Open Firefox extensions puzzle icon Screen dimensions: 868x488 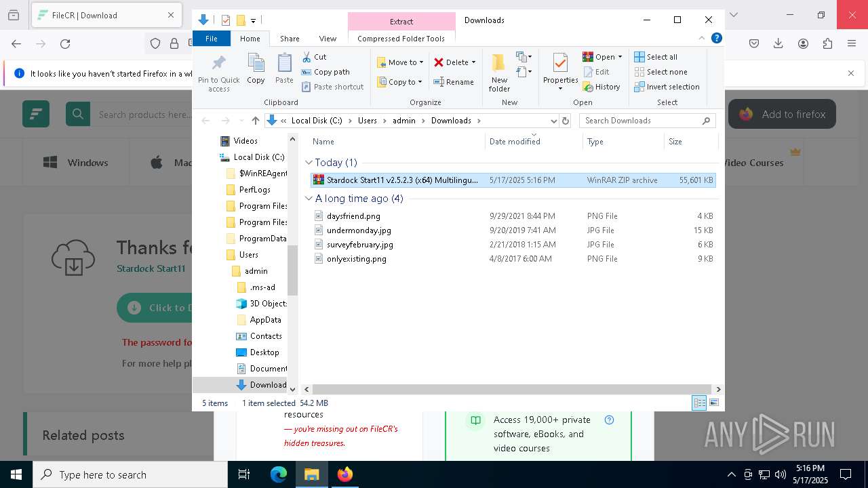[827, 44]
